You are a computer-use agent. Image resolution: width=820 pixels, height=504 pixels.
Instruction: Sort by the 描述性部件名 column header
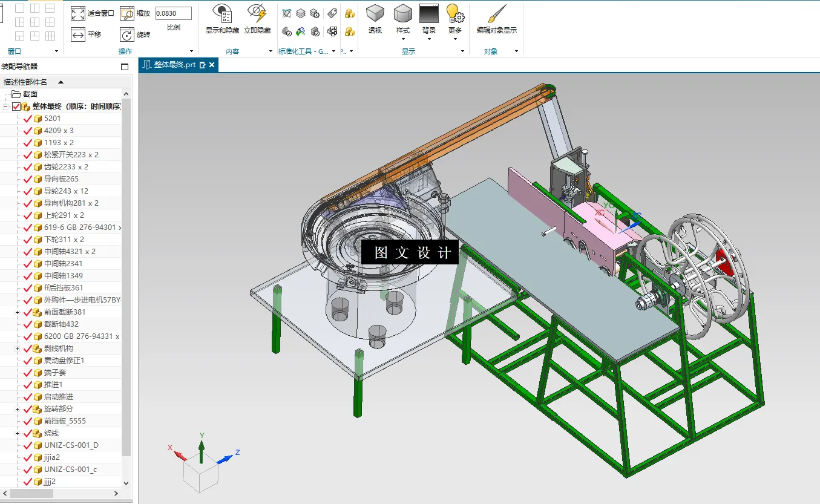tap(65, 82)
